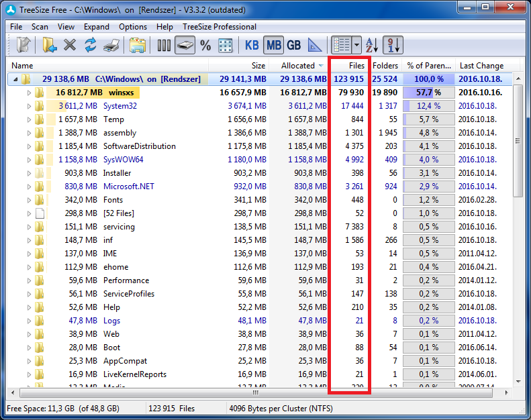Click the Allocated column header
The width and height of the screenshot is (531, 420).
(x=299, y=66)
